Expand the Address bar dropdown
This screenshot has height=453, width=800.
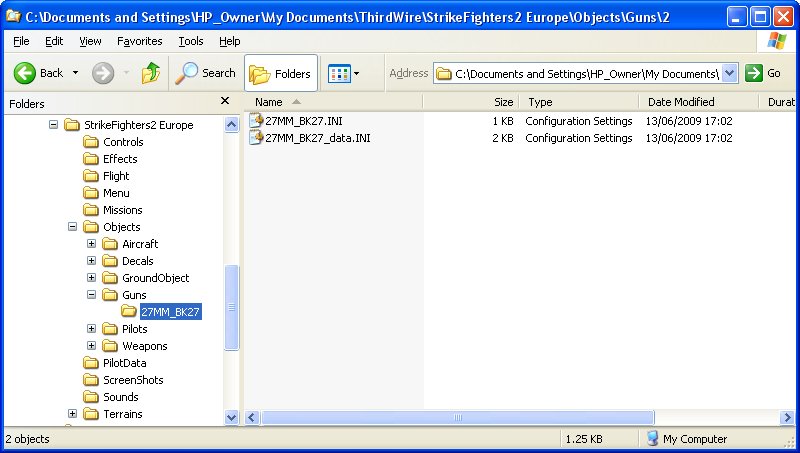tap(730, 73)
